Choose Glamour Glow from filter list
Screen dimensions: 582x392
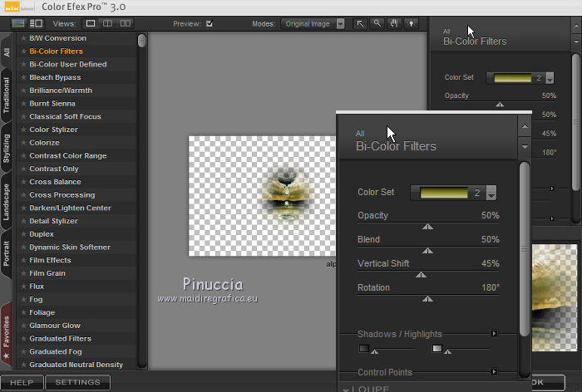pyautogui.click(x=55, y=326)
